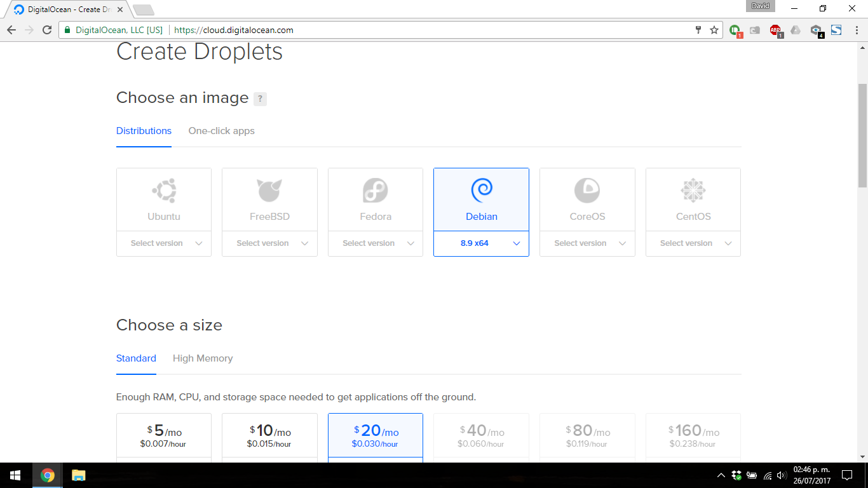The width and height of the screenshot is (868, 488).
Task: Switch to the One-click apps tab
Action: [x=221, y=131]
